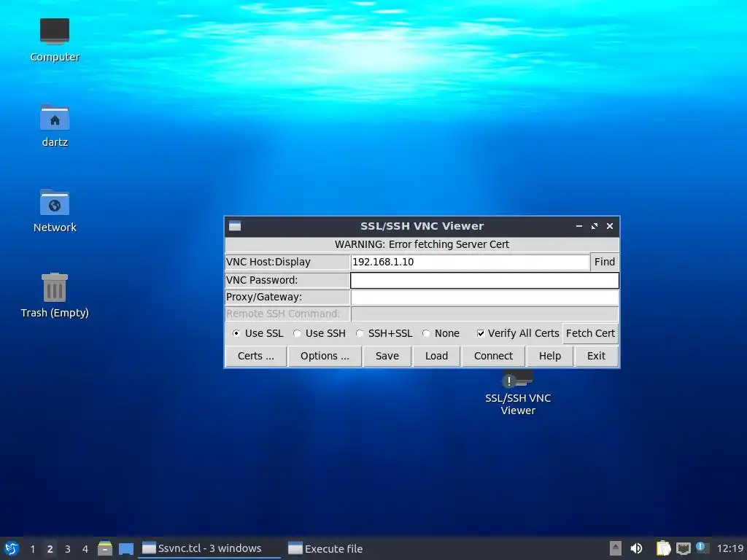Click the Connect button

pos(493,356)
